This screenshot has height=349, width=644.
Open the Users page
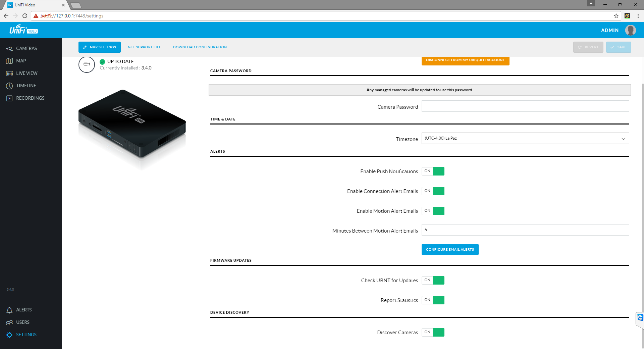23,322
